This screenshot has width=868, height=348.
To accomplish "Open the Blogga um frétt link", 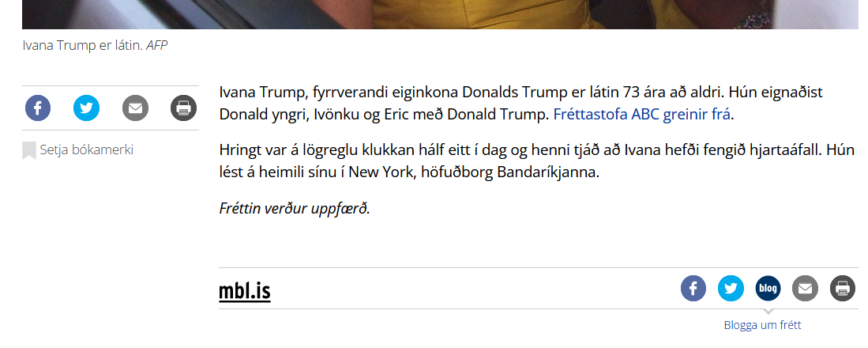I will pos(762,325).
